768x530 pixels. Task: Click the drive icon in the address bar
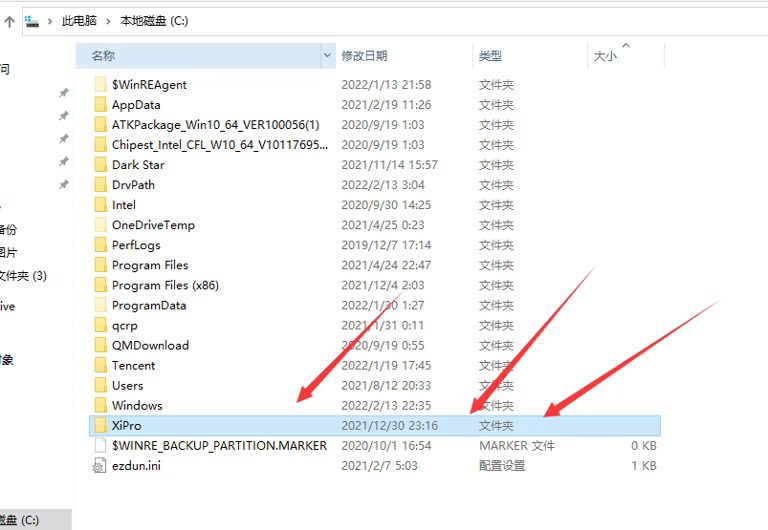[32, 20]
